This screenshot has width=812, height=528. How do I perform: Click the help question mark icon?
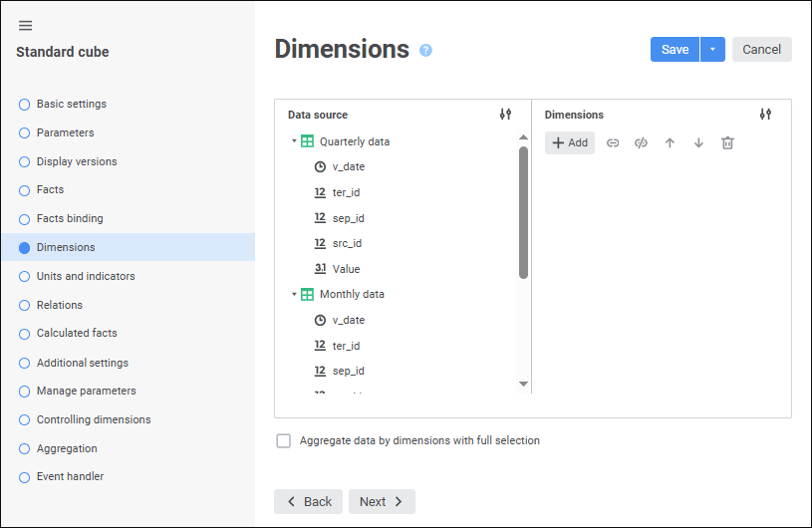coord(425,50)
